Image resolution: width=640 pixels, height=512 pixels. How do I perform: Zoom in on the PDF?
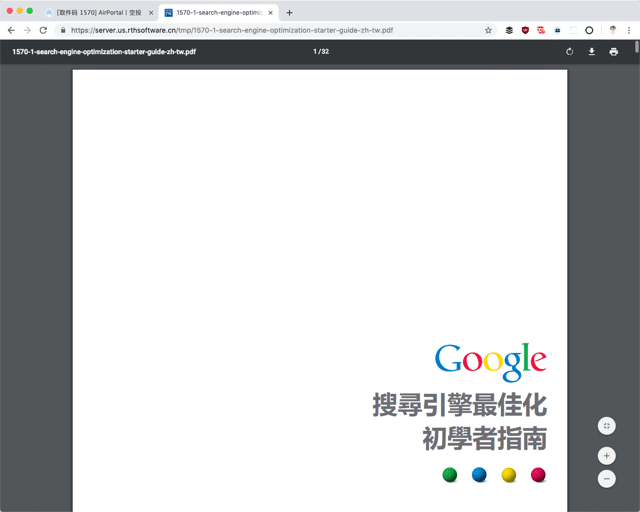click(607, 456)
